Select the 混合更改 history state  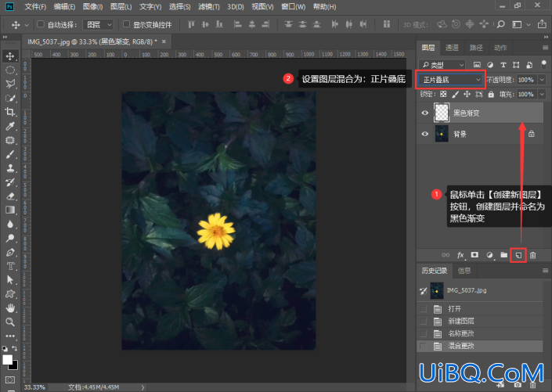click(480, 346)
